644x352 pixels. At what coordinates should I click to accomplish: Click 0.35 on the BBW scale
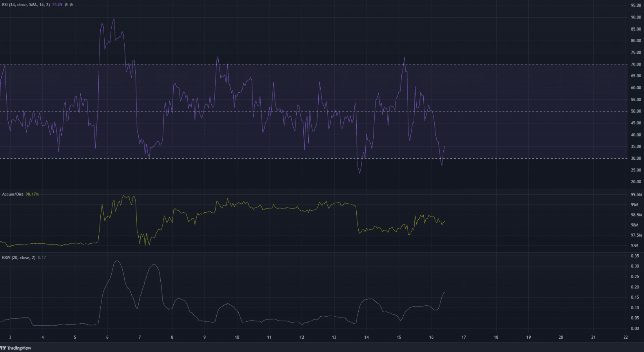635,256
